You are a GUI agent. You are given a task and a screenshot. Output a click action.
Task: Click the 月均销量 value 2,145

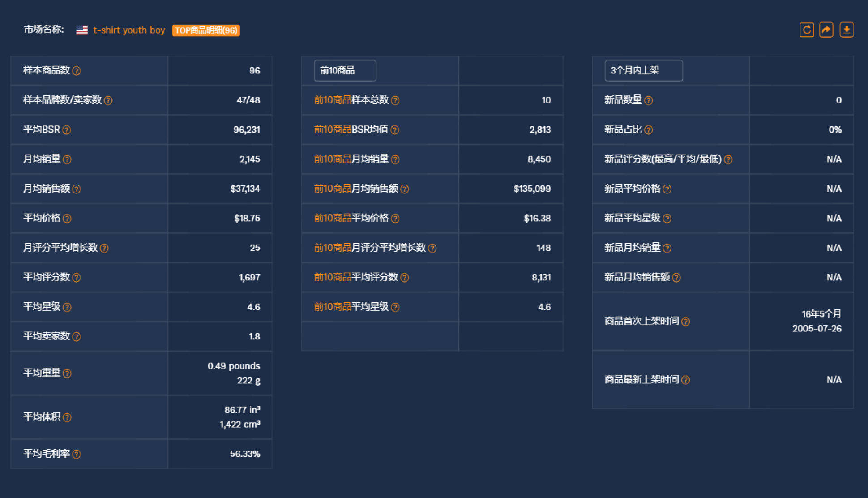(250, 159)
